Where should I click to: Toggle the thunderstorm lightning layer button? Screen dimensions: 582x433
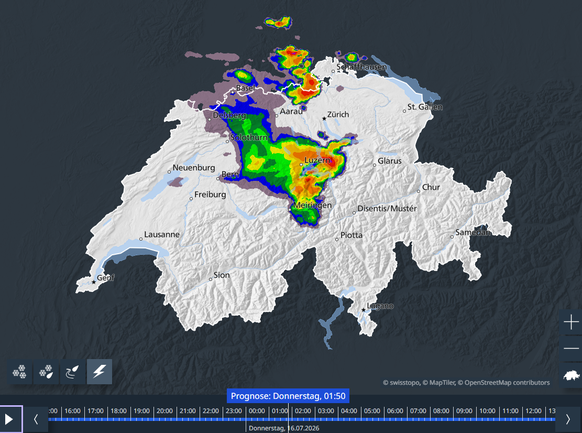tap(99, 371)
